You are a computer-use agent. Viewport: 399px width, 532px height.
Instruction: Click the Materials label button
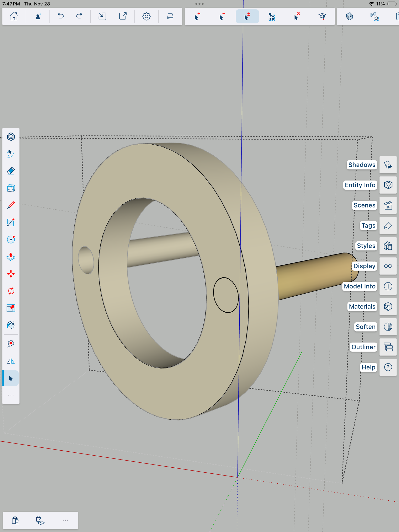click(362, 306)
